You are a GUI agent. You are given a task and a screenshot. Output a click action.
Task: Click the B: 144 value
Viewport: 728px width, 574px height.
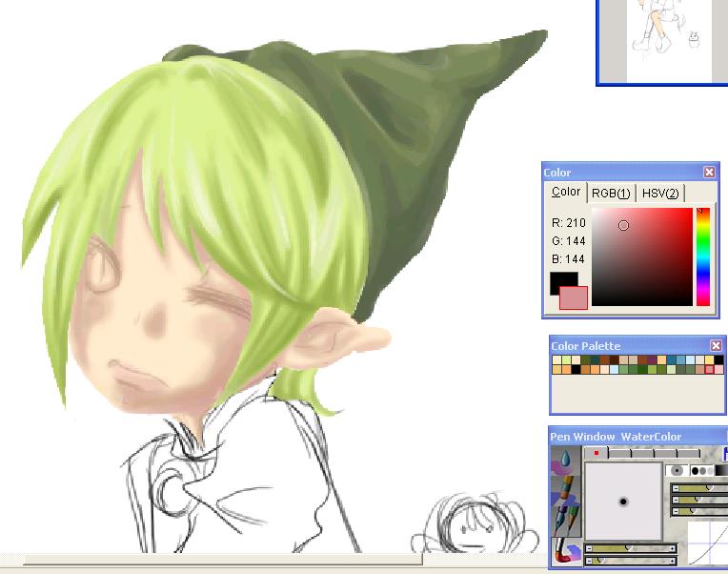click(569, 259)
